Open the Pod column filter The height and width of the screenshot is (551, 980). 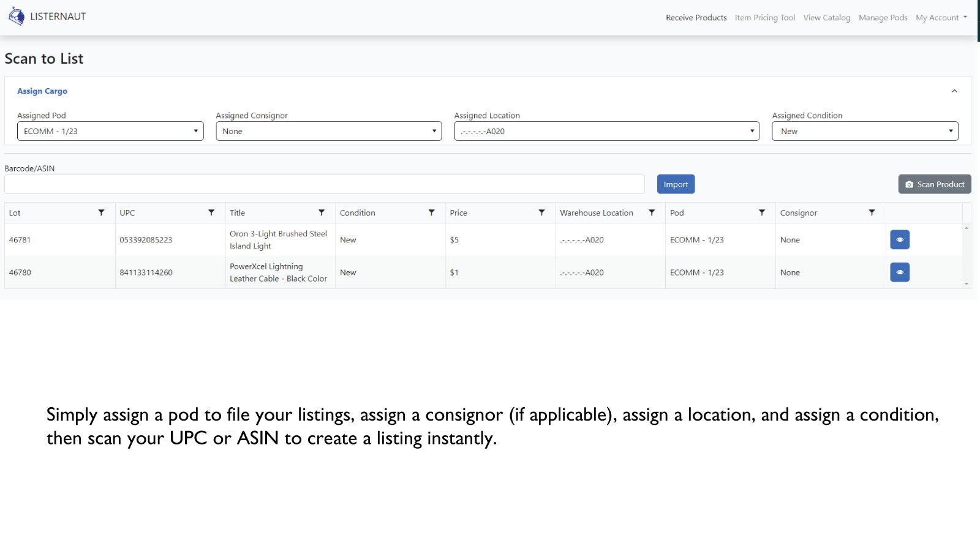(x=761, y=212)
